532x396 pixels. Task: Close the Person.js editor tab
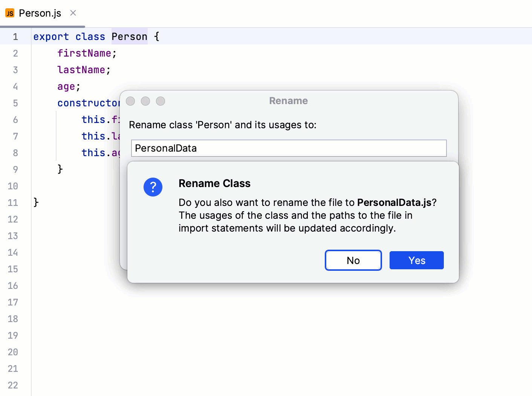click(x=72, y=13)
